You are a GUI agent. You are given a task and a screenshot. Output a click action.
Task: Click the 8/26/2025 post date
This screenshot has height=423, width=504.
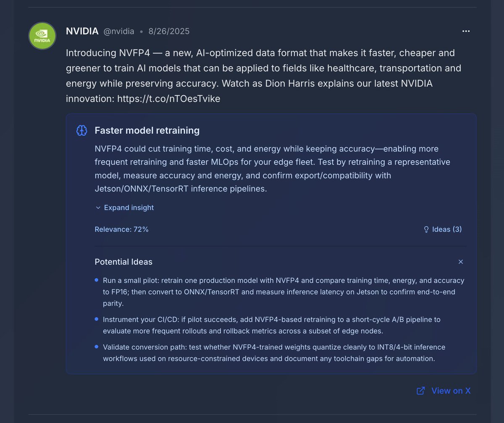pyautogui.click(x=169, y=31)
